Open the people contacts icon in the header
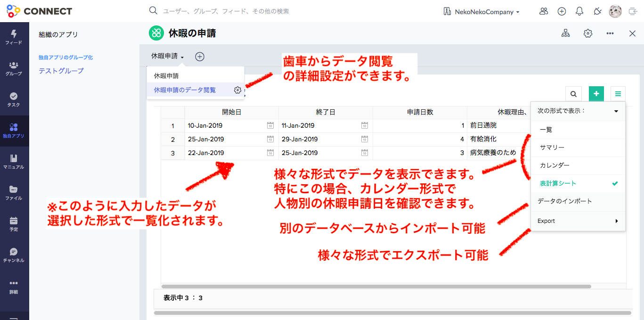644x320 pixels. click(x=544, y=11)
